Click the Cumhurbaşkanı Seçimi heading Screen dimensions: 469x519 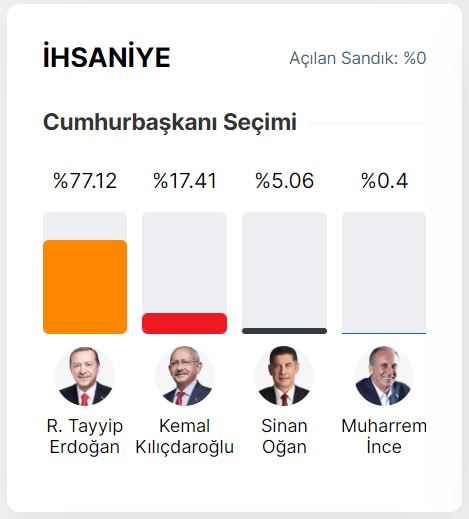point(170,122)
